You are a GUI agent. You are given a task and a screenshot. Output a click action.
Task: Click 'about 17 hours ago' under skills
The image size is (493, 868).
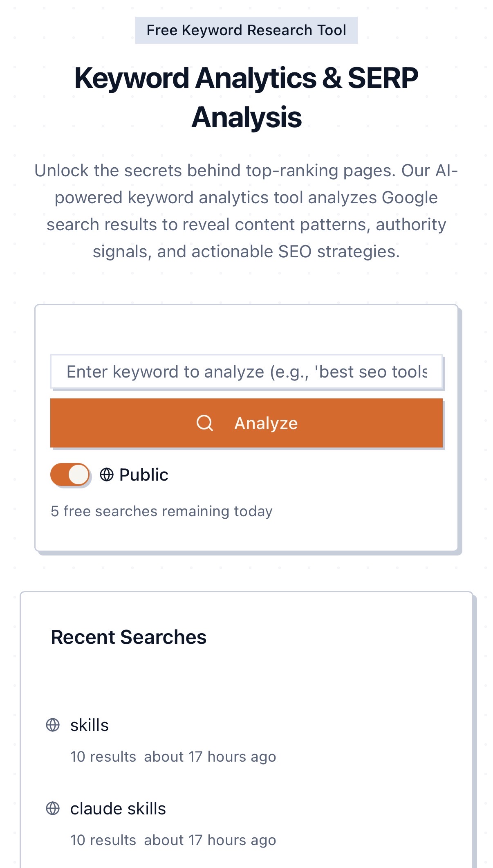(210, 757)
